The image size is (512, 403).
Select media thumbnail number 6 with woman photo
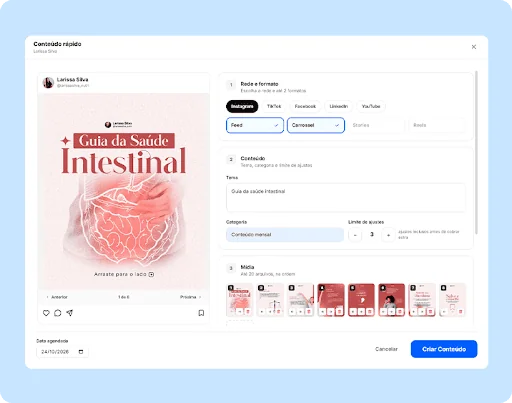[392, 300]
